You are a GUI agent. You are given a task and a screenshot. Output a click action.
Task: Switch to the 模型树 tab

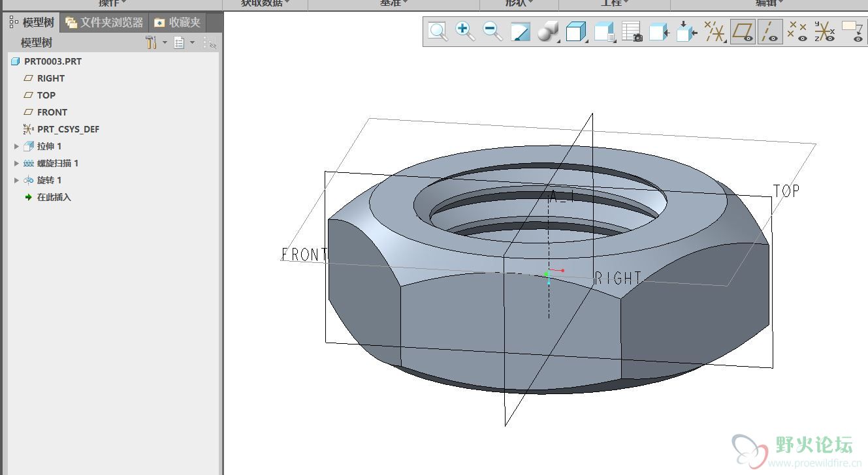[x=32, y=22]
